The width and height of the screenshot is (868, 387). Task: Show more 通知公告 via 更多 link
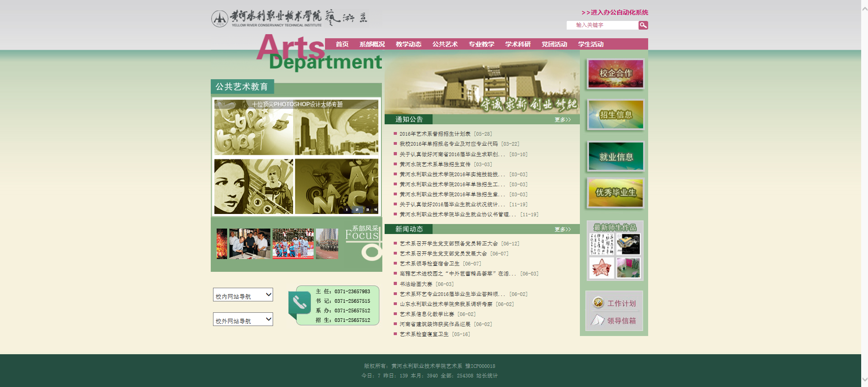(x=562, y=120)
